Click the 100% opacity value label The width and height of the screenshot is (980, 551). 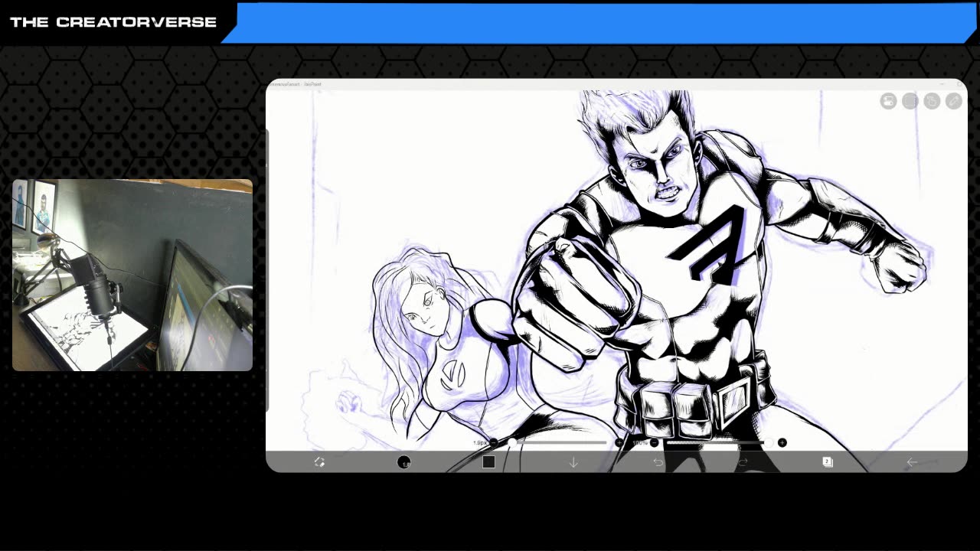pyautogui.click(x=639, y=442)
